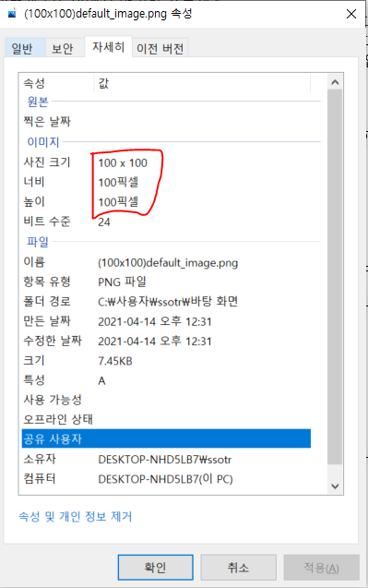368x588 pixels.
Task: Click the 원본 group header
Action: tap(38, 102)
